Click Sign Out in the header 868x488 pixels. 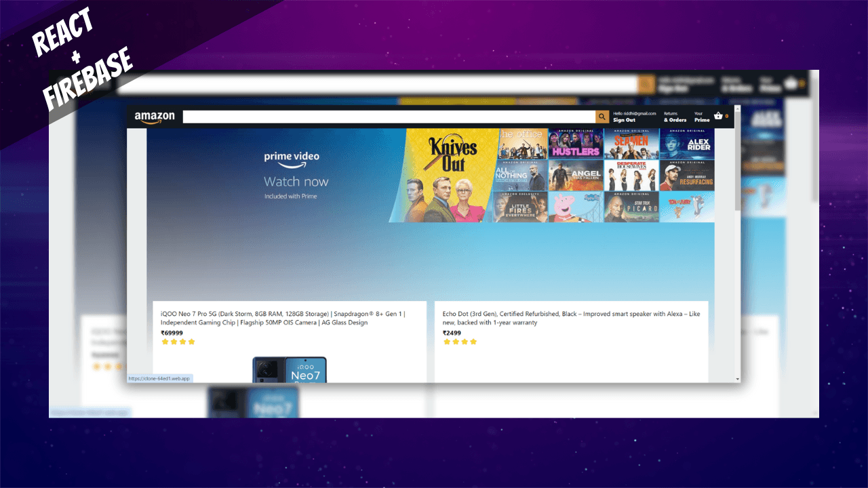[624, 120]
